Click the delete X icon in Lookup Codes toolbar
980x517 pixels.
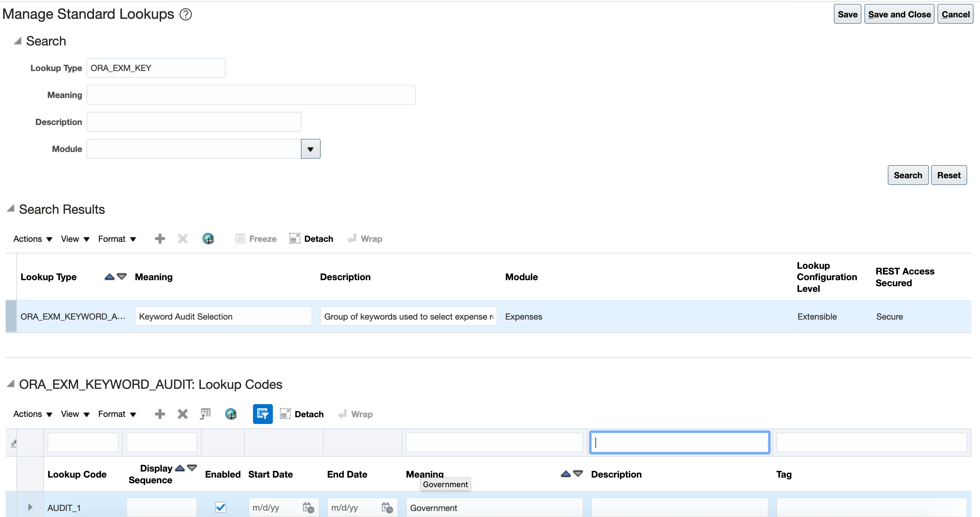tap(183, 414)
